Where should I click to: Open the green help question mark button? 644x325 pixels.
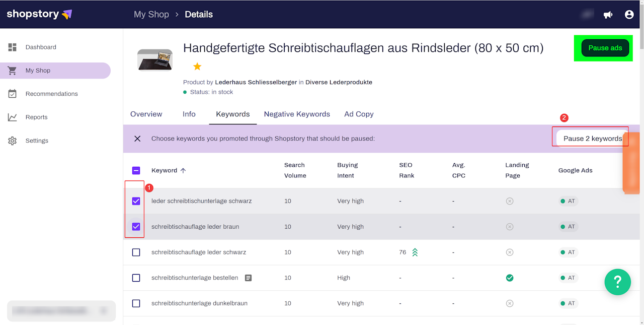[617, 282]
